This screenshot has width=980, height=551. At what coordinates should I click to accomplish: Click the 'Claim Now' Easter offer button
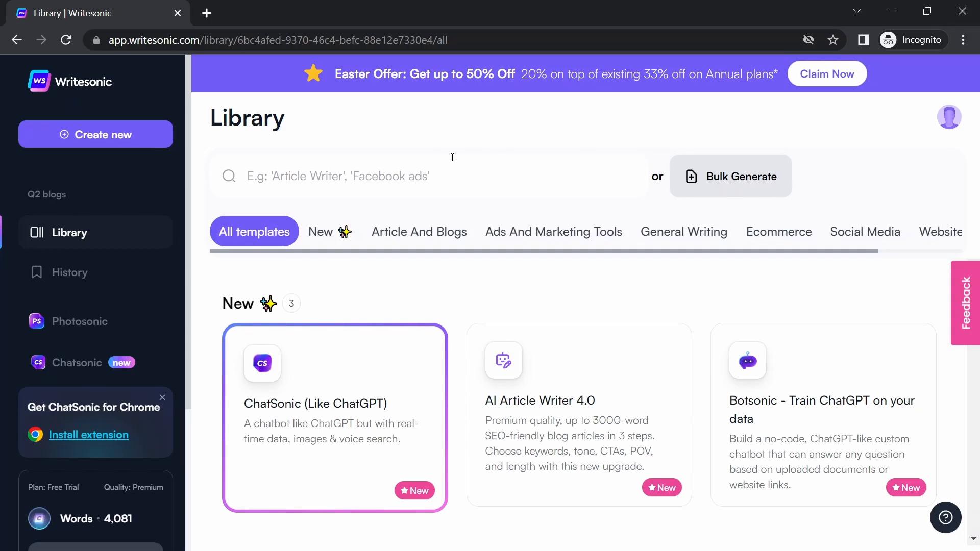(x=827, y=73)
